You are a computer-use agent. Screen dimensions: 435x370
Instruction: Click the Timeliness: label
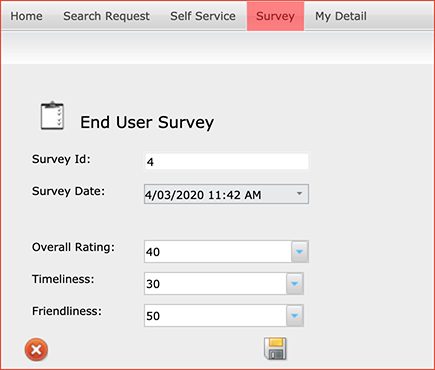click(x=63, y=279)
